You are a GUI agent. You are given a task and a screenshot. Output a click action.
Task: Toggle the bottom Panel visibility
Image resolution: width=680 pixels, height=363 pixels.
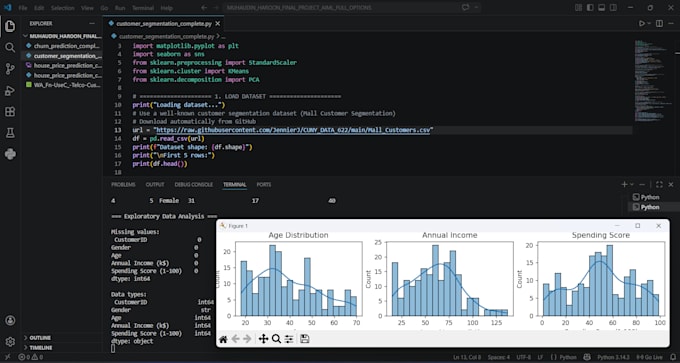601,7
